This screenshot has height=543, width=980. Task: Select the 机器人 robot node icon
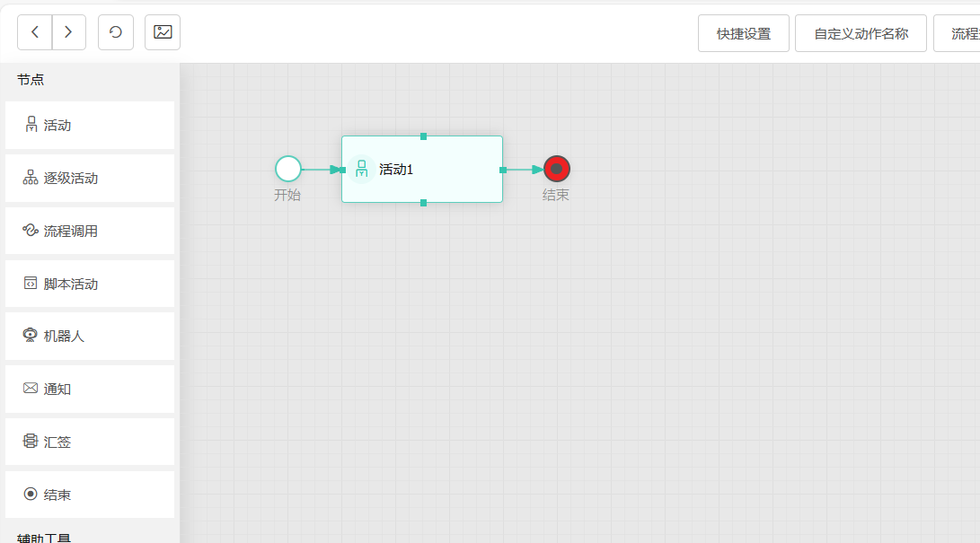(x=30, y=335)
